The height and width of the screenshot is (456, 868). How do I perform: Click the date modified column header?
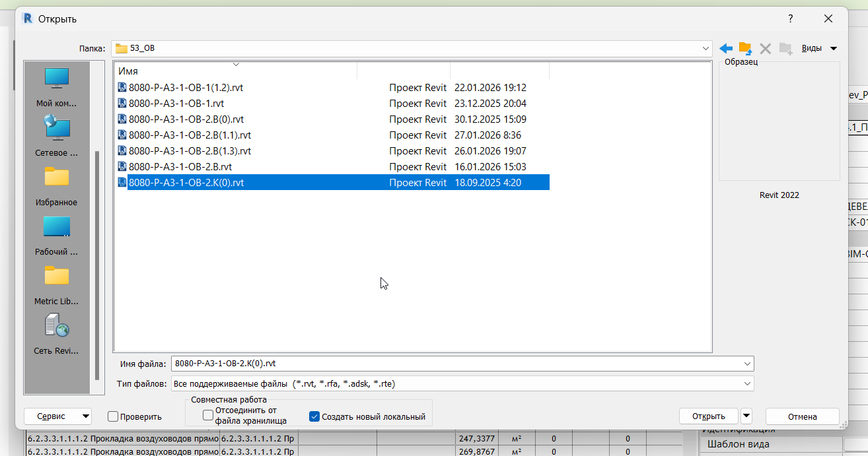(x=499, y=71)
